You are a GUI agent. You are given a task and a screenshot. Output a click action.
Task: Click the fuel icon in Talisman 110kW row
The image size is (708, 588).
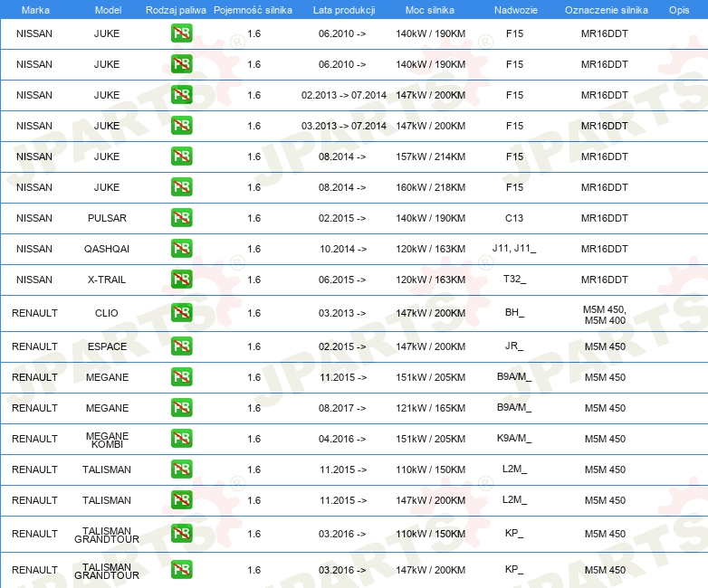click(x=181, y=469)
